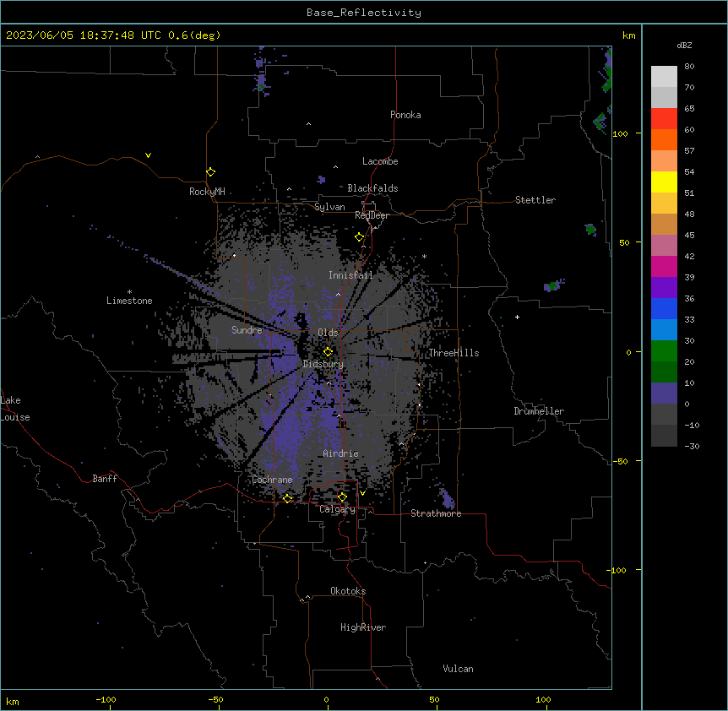This screenshot has height=711, width=728.
Task: Select the HighRiver label
Action: [362, 627]
